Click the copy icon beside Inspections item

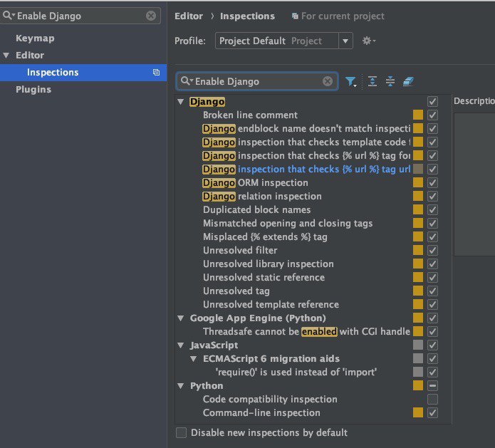[156, 73]
